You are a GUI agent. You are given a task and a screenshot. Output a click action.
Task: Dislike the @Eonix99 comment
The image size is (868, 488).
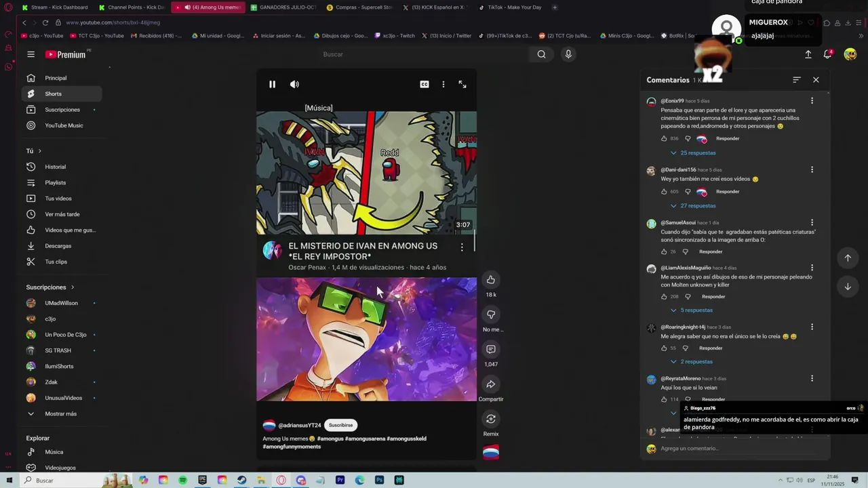click(688, 138)
